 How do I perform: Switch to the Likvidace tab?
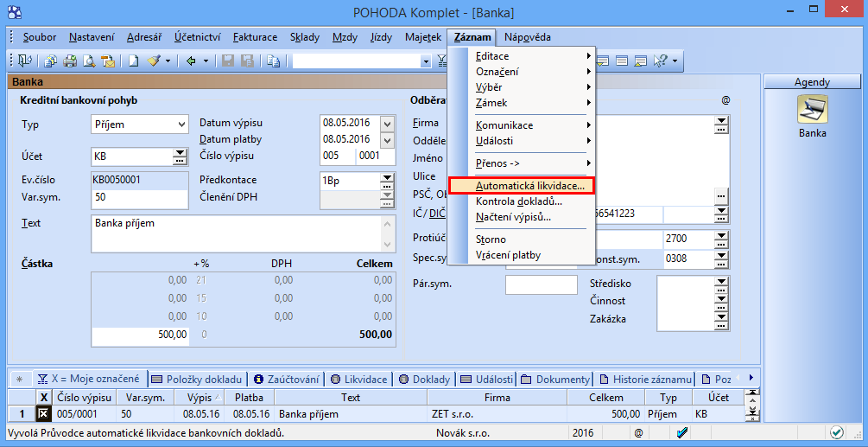358,380
